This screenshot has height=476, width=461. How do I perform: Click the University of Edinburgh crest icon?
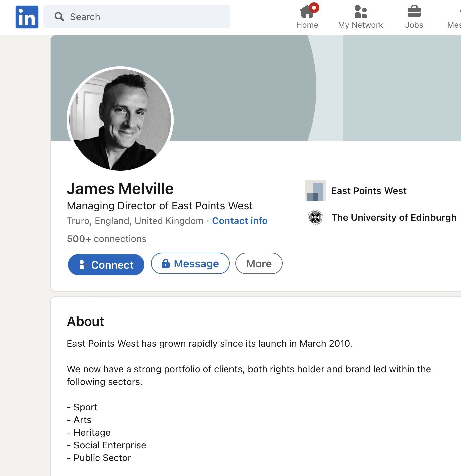[x=315, y=217]
